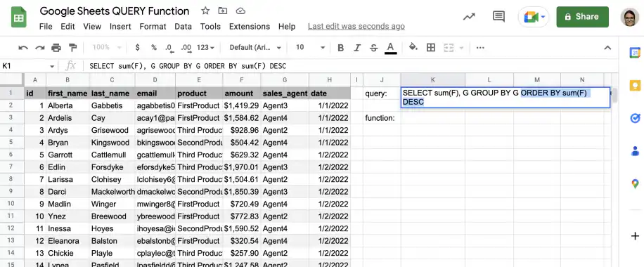Open the Last edit was seconds ago link
The width and height of the screenshot is (644, 267).
coord(356,26)
